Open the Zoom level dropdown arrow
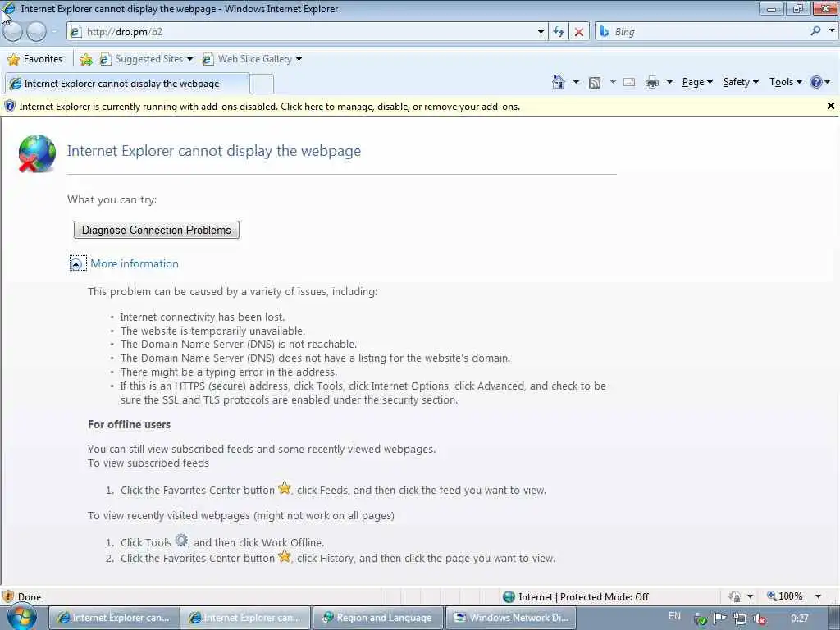 click(x=818, y=596)
